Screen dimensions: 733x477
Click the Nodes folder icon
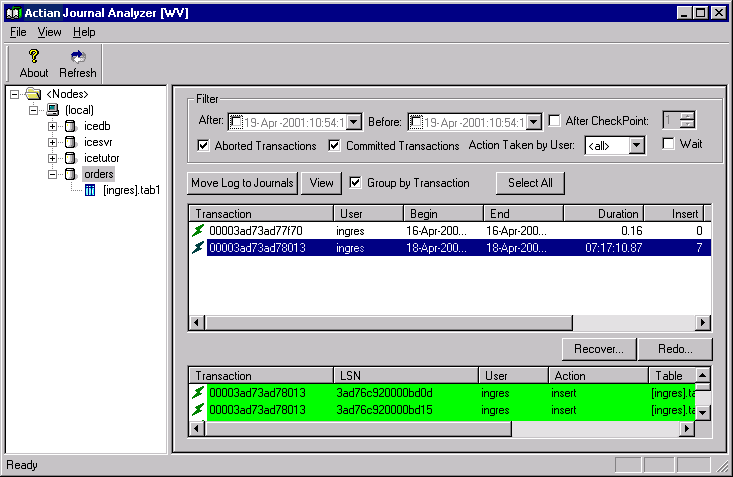click(x=33, y=94)
